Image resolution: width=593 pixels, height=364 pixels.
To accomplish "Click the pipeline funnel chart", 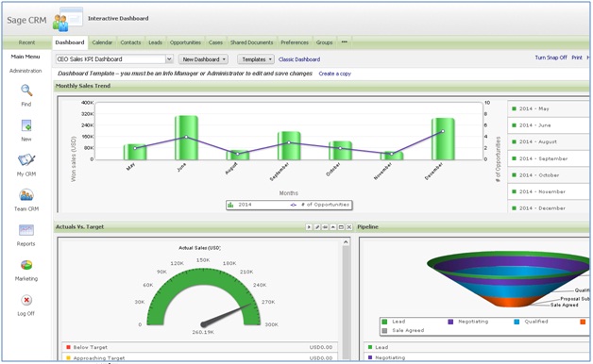I will tap(508, 279).
